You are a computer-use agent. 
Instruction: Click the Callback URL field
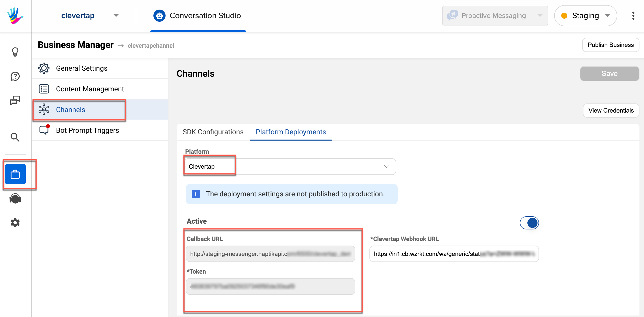[x=270, y=254]
